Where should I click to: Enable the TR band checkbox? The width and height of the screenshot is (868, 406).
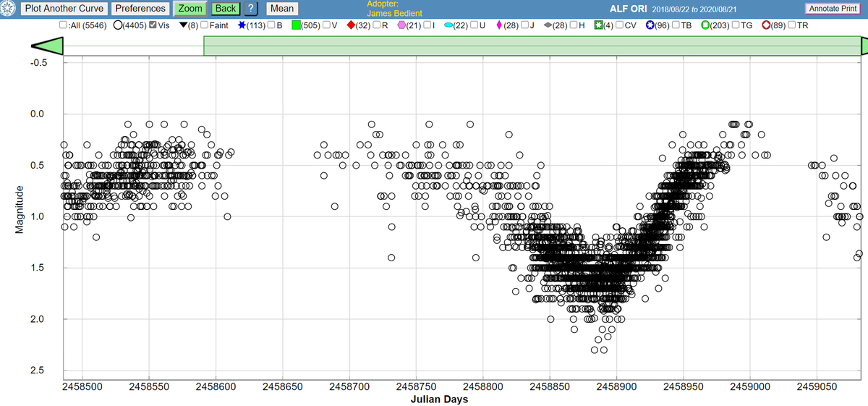791,25
